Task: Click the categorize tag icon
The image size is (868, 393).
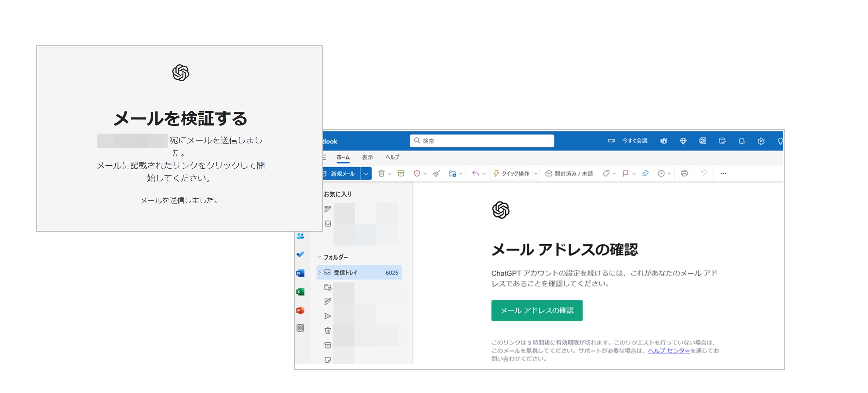Action: [606, 173]
